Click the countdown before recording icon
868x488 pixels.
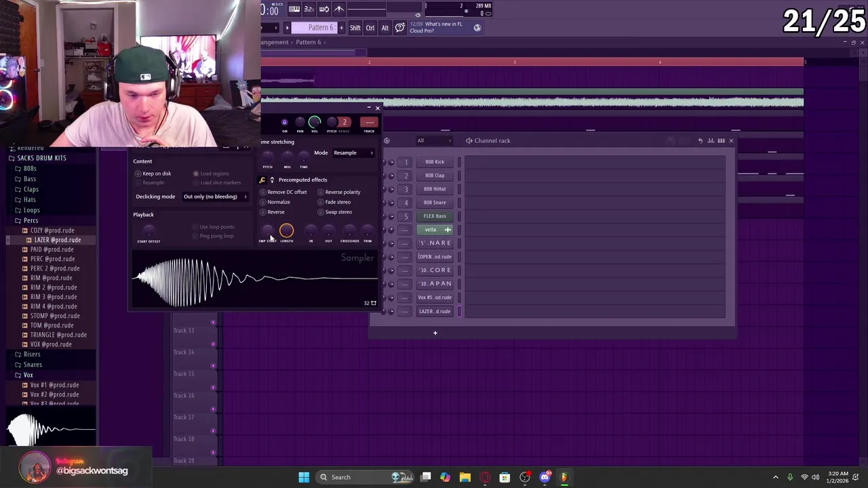(x=309, y=9)
